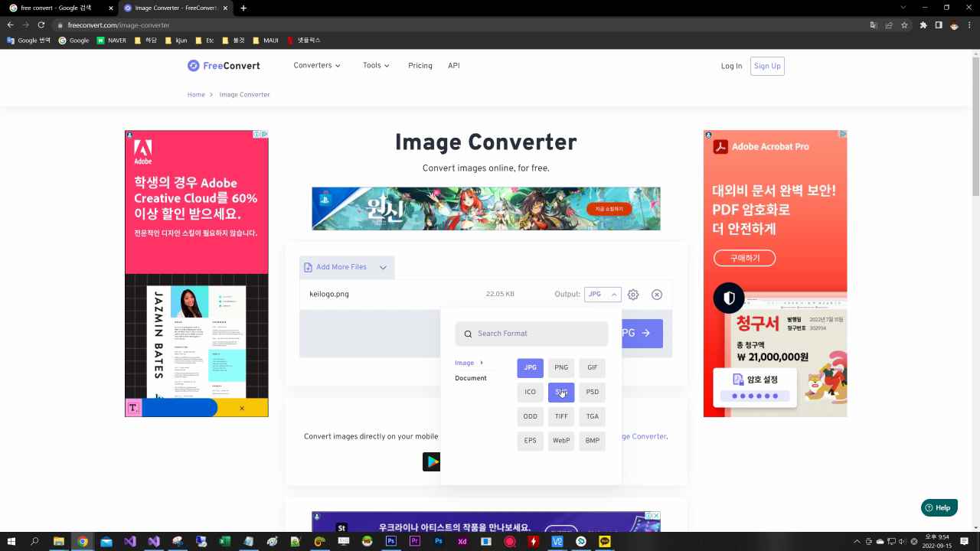Open Excel from the taskbar
Viewport: 980px width, 551px height.
coord(225,541)
